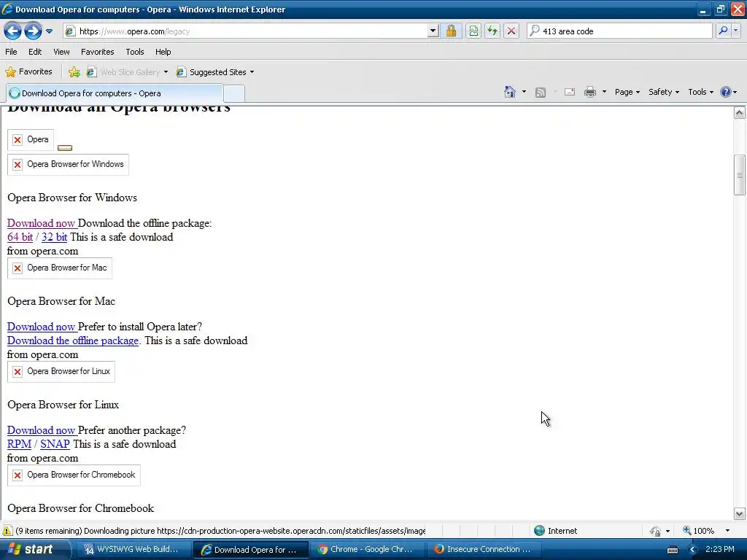Stop loading with the red X icon
Screen dimensions: 747x560
pyautogui.click(x=511, y=31)
